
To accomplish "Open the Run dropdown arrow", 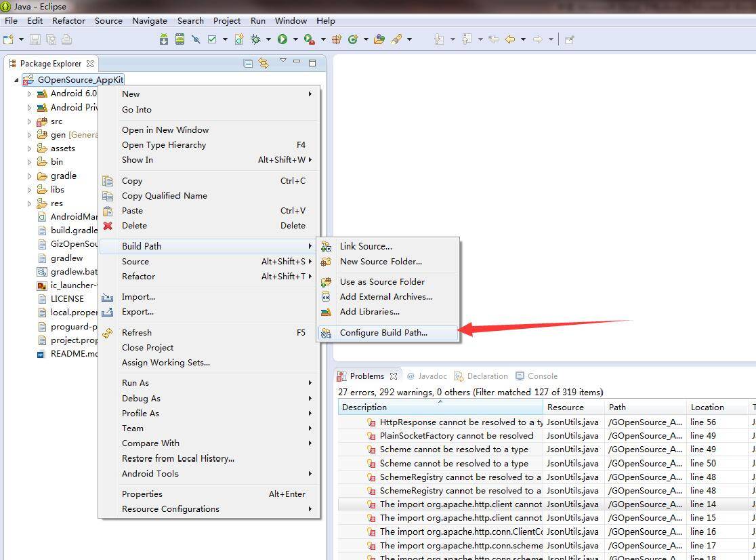I will tap(295, 39).
